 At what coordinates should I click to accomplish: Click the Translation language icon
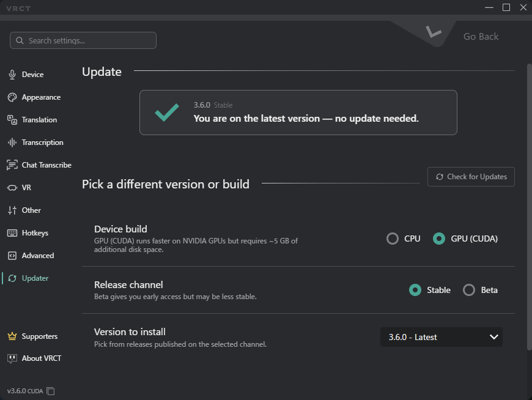pos(12,120)
